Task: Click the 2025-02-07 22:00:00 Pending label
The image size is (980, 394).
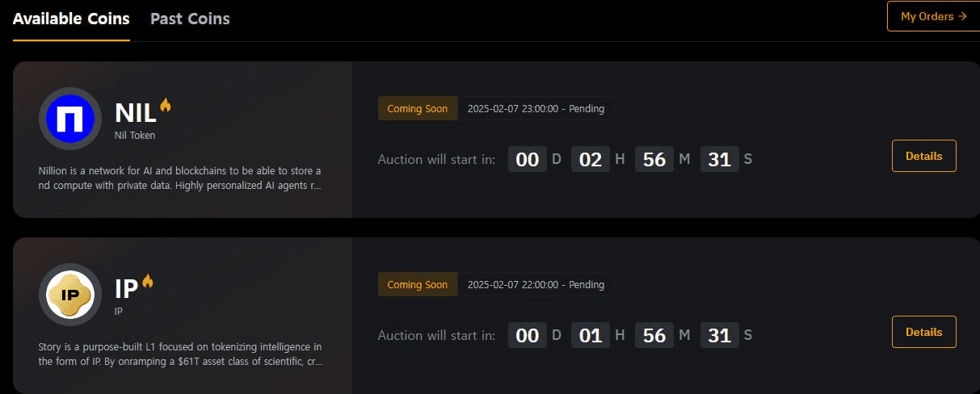Action: point(536,285)
